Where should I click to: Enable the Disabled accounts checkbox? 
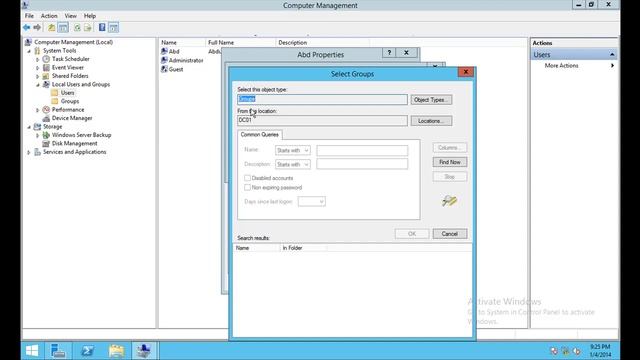tap(247, 178)
